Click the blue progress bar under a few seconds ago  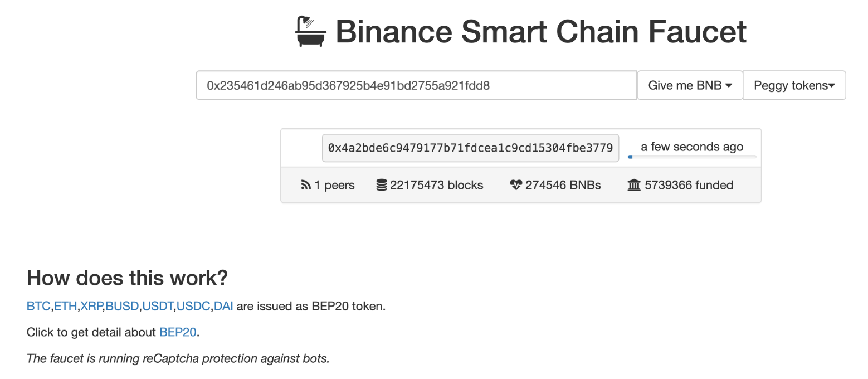pos(630,157)
